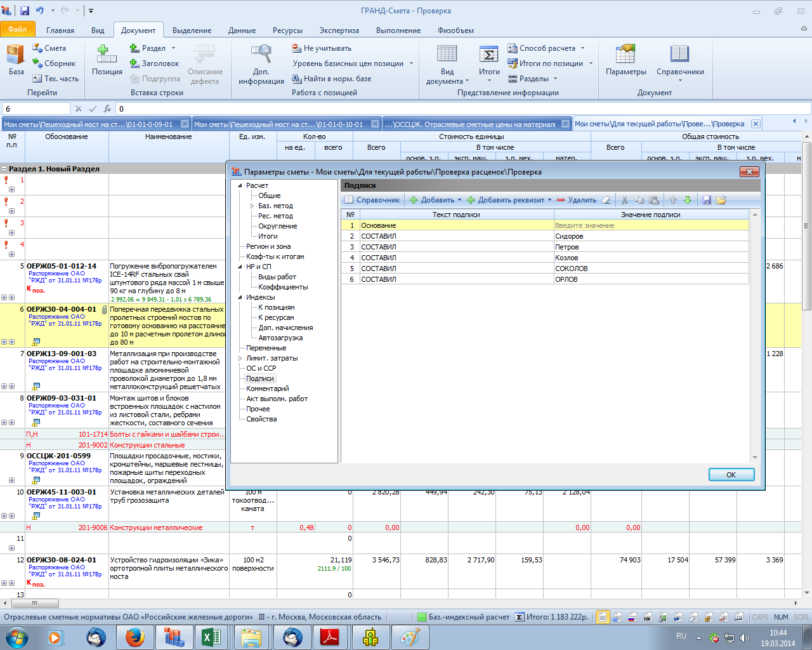The width and height of the screenshot is (812, 650).
Task: Click the eraser icon next to Удалить
Action: [x=606, y=200]
